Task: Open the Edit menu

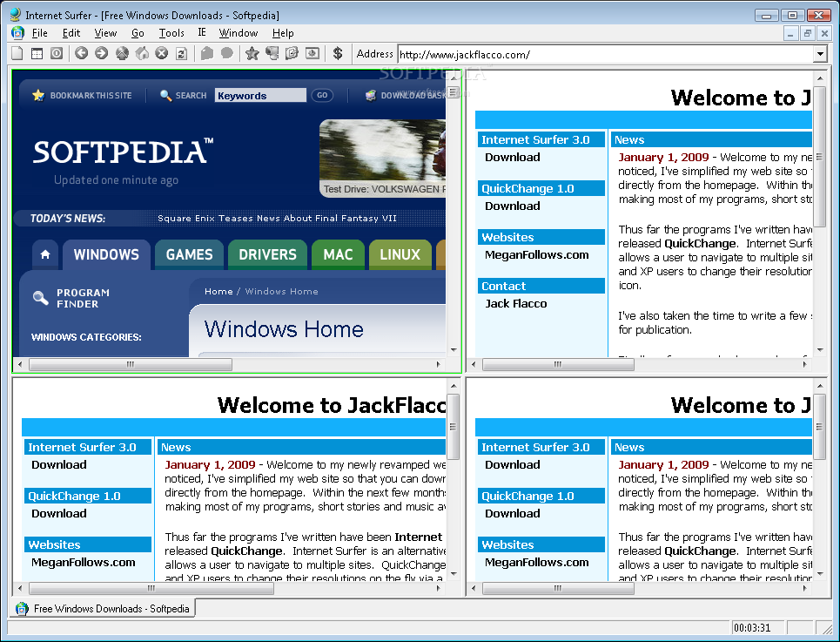Action: point(71,33)
